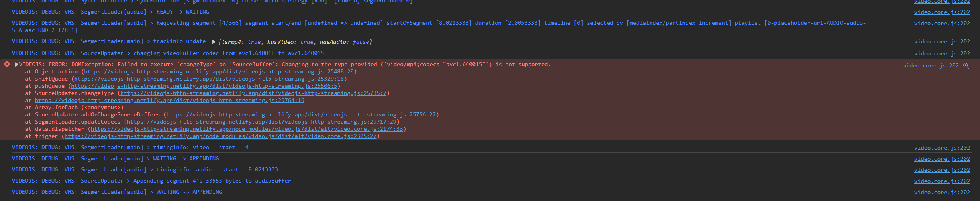Select 'timinginfo: audio - start - 8.0213333' message
The width and height of the screenshot is (980, 201).
click(145, 170)
